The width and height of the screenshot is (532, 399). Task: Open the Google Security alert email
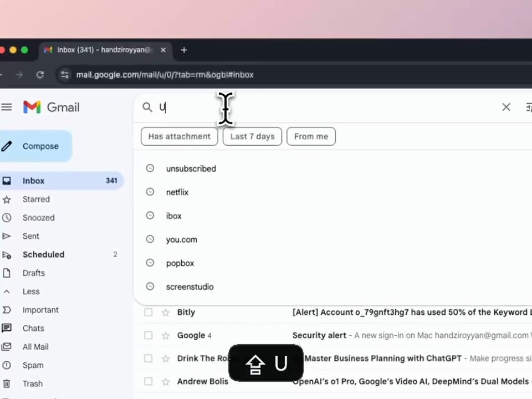(x=412, y=335)
